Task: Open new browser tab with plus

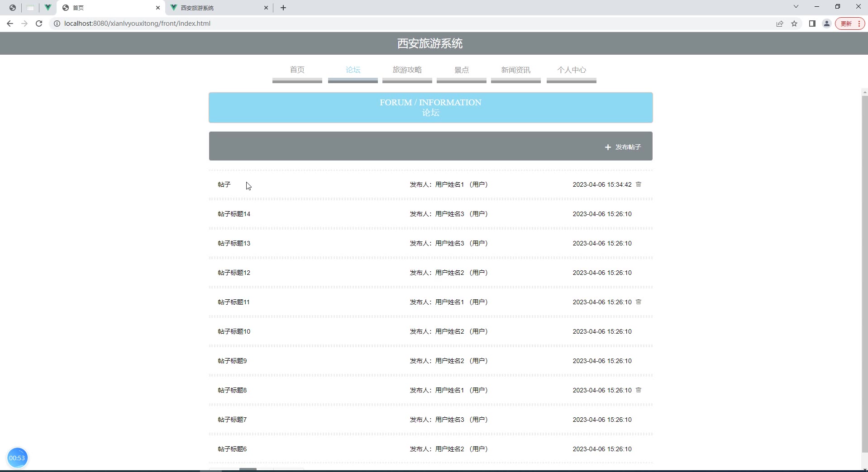Action: (283, 8)
